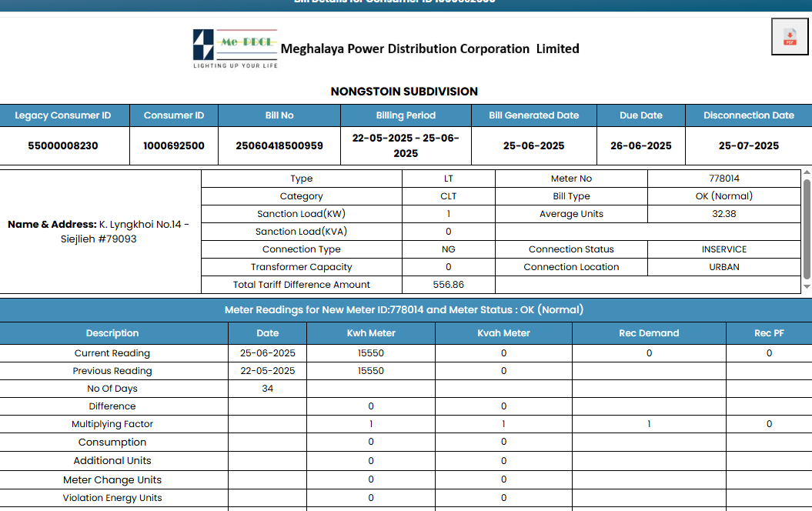Download the bill as PDF
The width and height of the screenshot is (812, 511).
click(x=789, y=37)
